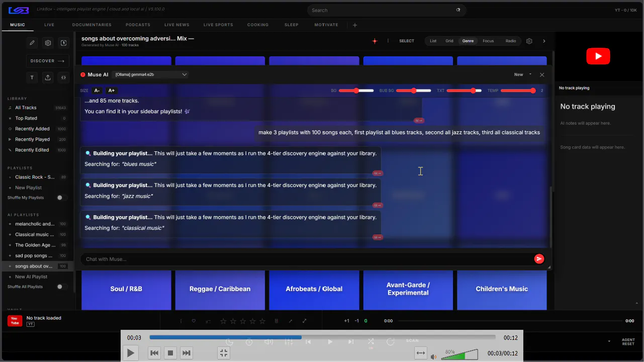Click the shuffle icon in player controls
This screenshot has height=362, width=644.
(x=371, y=342)
